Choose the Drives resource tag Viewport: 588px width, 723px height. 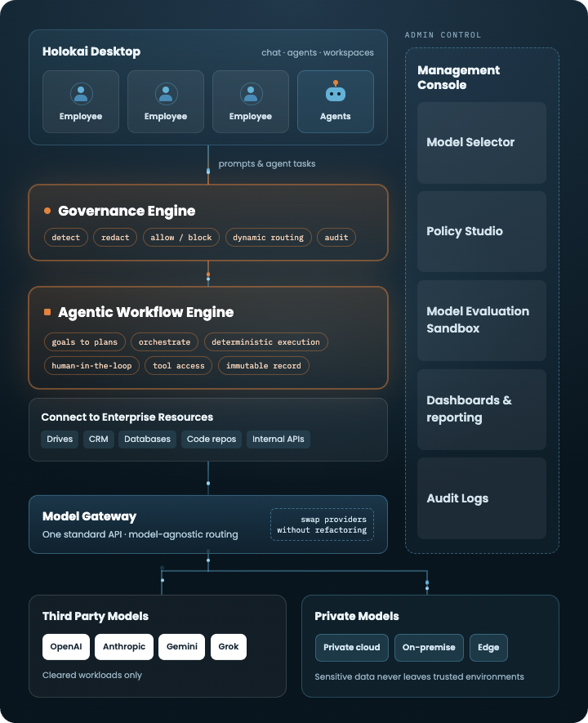pos(60,439)
